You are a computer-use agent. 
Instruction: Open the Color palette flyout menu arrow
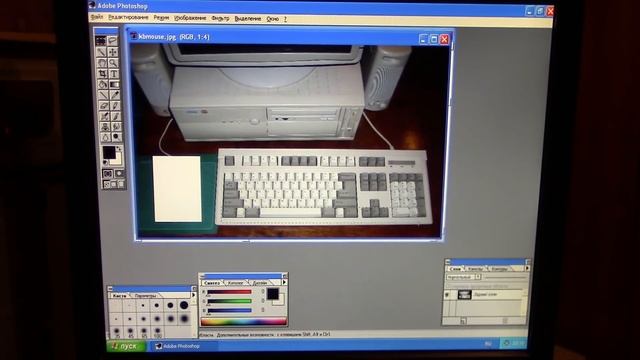pos(284,282)
